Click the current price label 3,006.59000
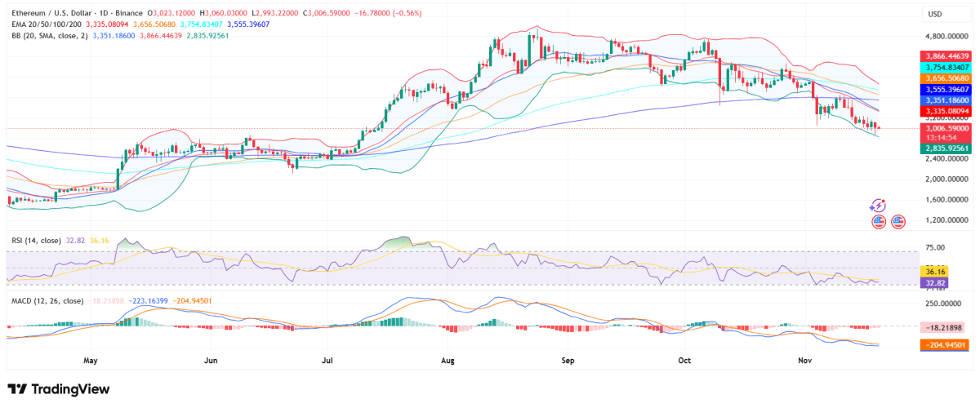 (947, 128)
